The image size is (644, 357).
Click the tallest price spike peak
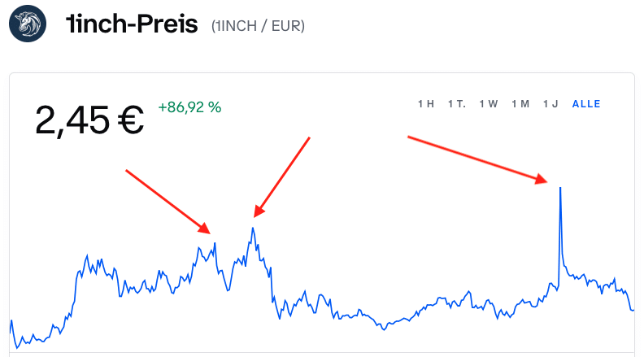(x=560, y=188)
